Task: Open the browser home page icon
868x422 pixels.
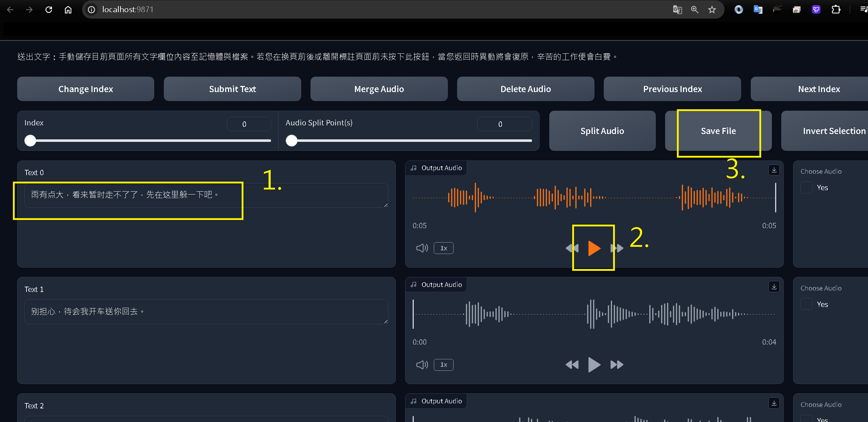Action: 68,10
